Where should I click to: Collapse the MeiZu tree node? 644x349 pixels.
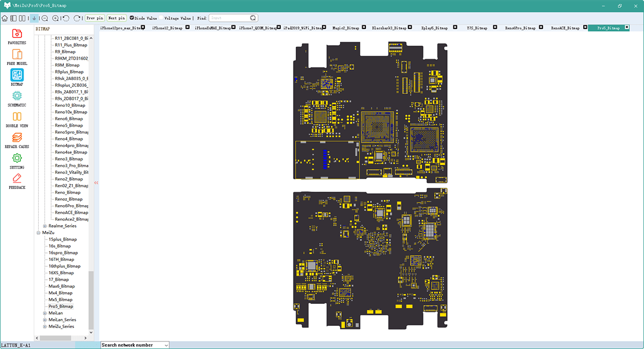[38, 232]
